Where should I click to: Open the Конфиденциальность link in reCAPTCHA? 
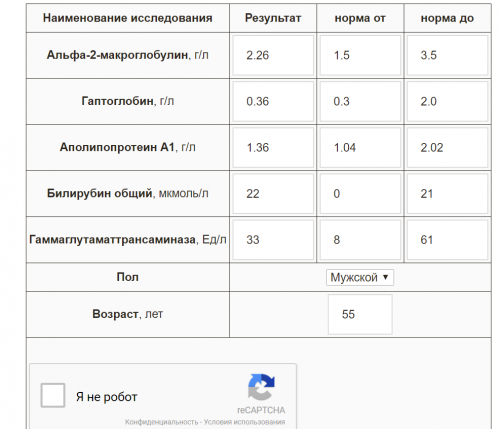pos(162,422)
